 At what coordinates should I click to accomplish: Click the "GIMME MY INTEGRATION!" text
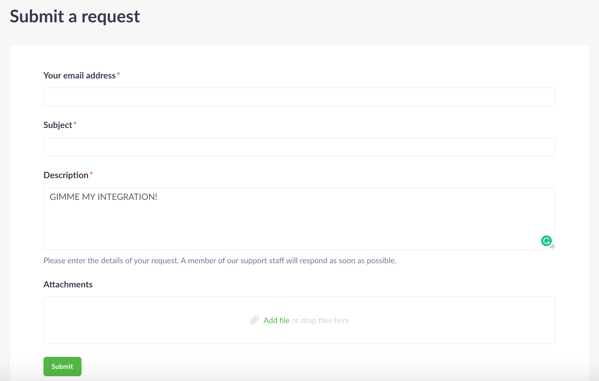104,197
